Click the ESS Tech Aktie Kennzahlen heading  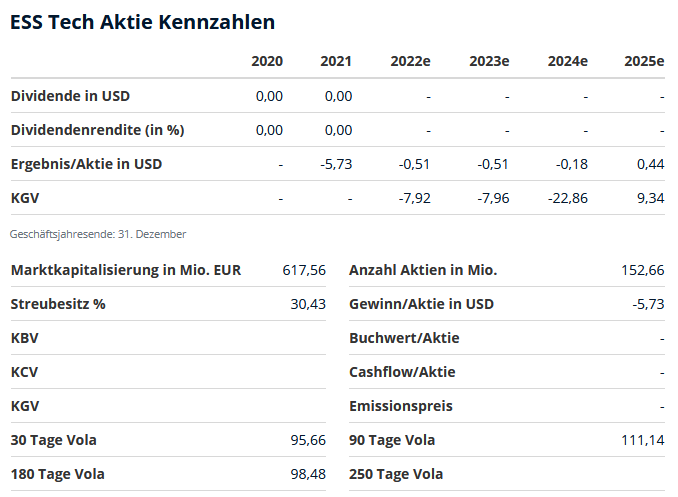[x=142, y=22]
